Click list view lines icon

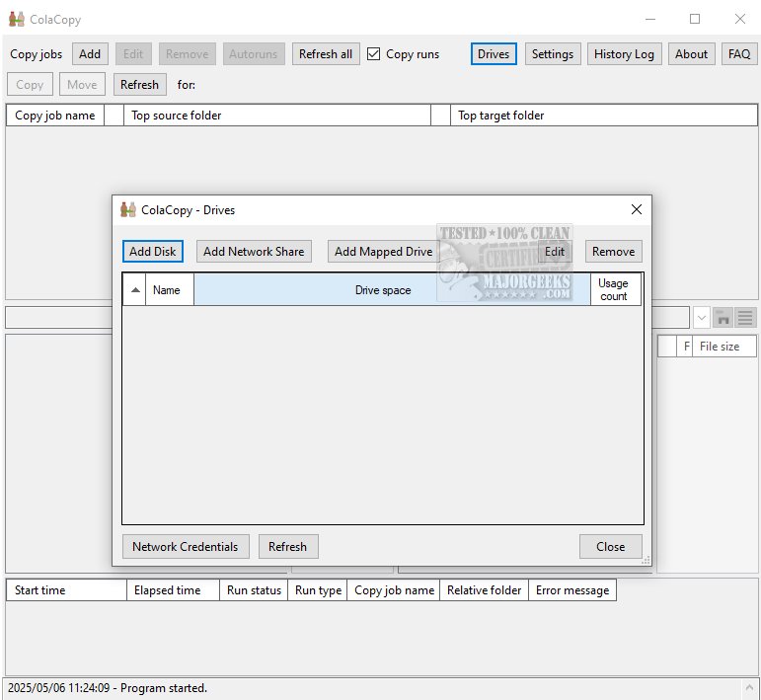coord(745,318)
